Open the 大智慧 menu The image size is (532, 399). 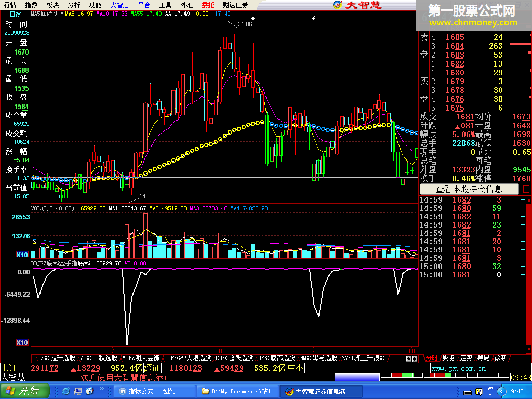click(120, 5)
